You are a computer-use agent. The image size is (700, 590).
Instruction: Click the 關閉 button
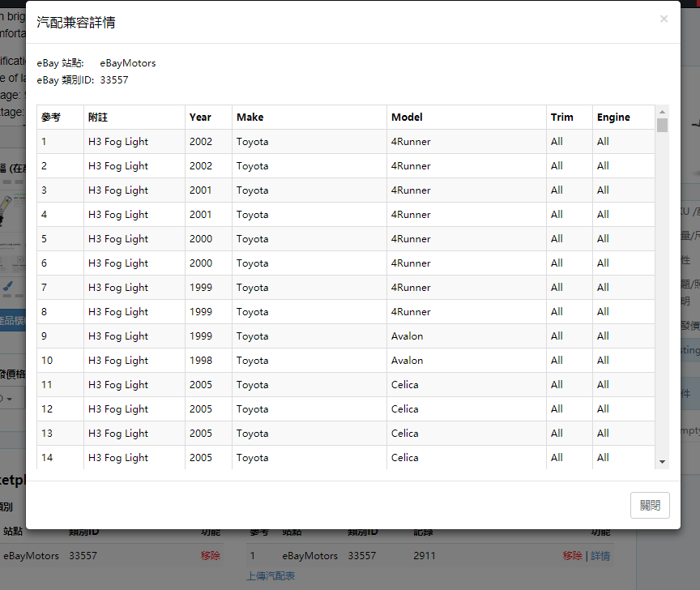click(x=650, y=505)
